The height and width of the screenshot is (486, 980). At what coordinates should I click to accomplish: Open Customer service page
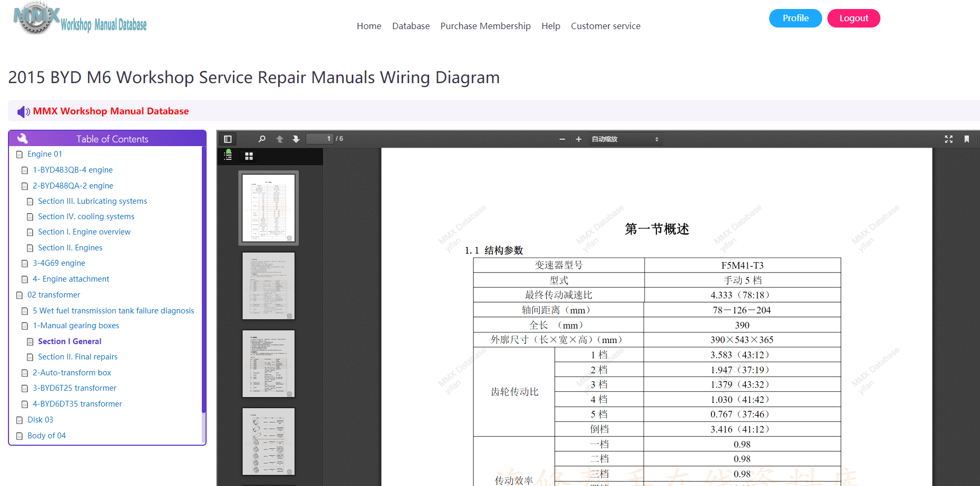click(605, 26)
